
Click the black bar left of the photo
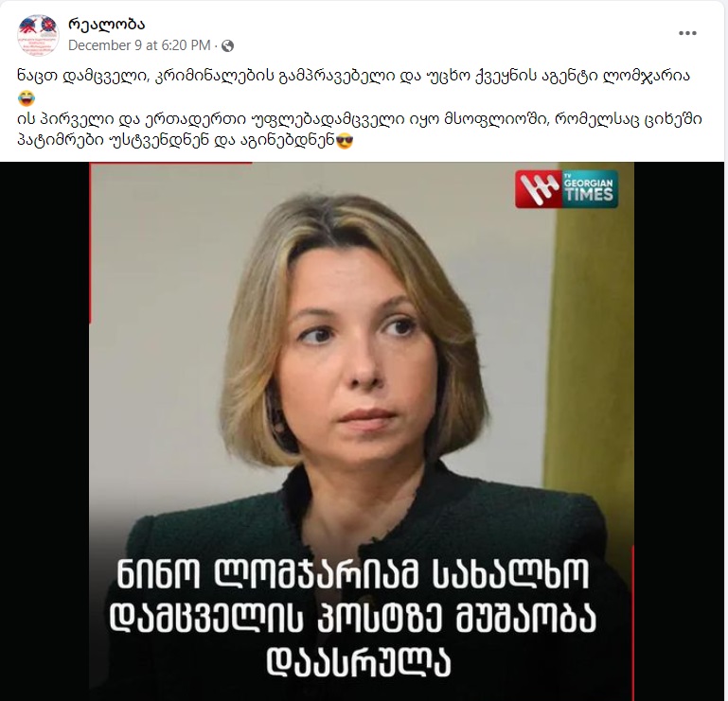pyautogui.click(x=44, y=431)
